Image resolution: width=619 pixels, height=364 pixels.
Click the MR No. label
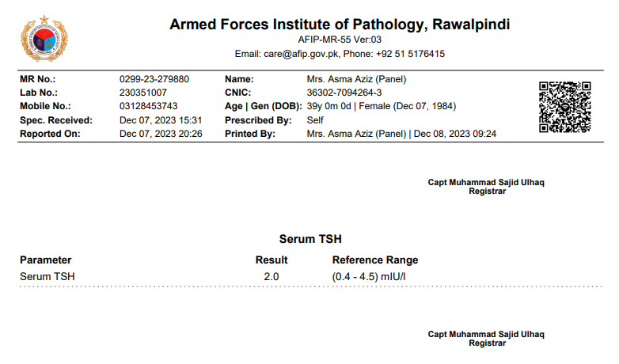tap(37, 79)
